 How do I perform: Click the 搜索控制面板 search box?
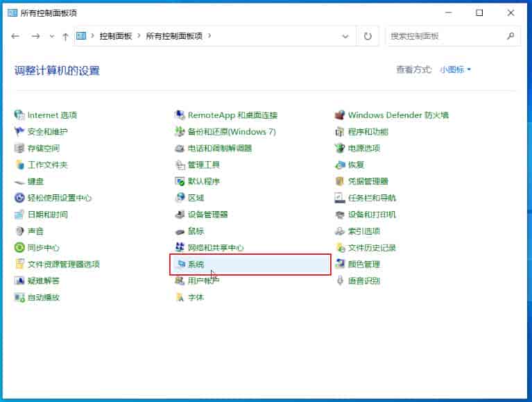(454, 36)
